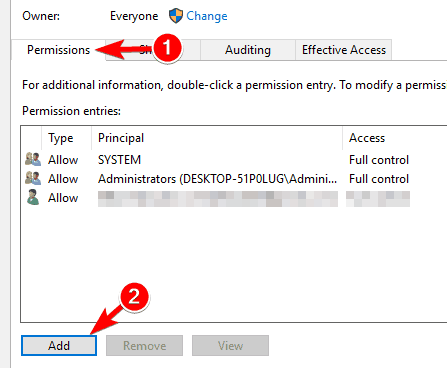Click the single user icon in third row

(x=33, y=197)
